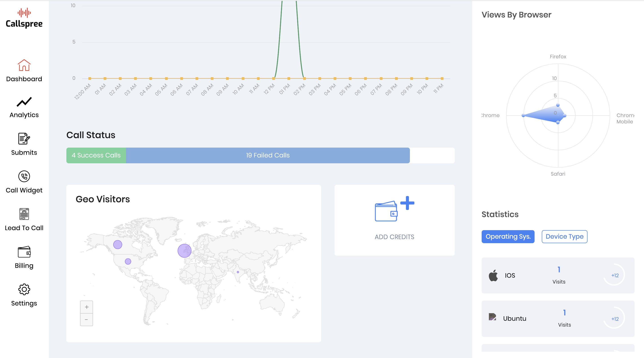Click the small India bubble on the map
Screen dimensions: 644x358
pyautogui.click(x=238, y=272)
